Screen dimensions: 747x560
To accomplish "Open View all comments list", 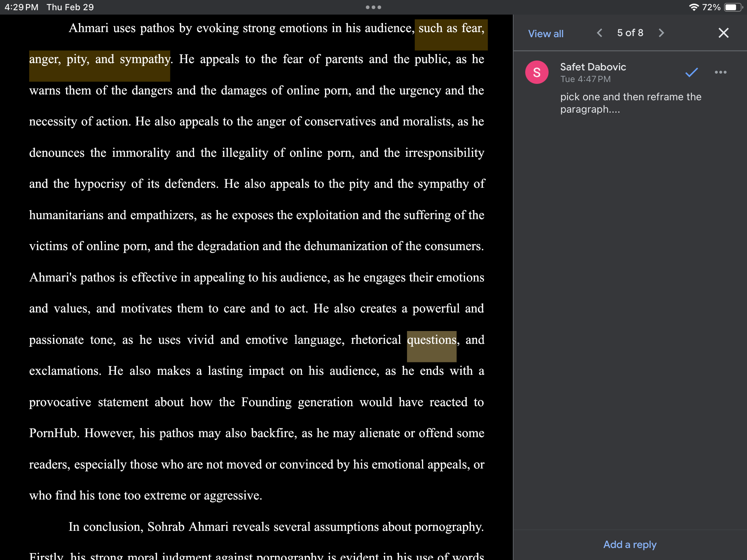I will click(545, 34).
